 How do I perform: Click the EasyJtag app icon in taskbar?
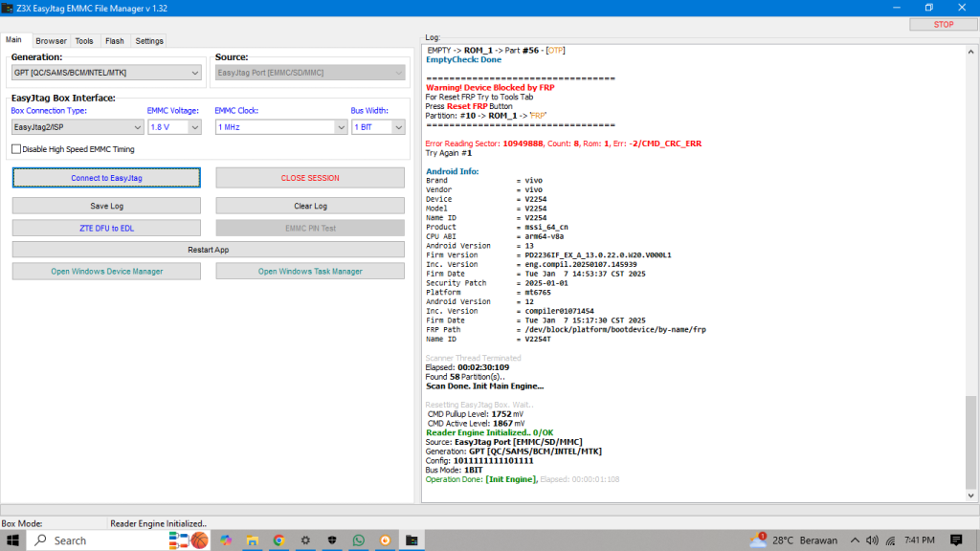coord(412,540)
